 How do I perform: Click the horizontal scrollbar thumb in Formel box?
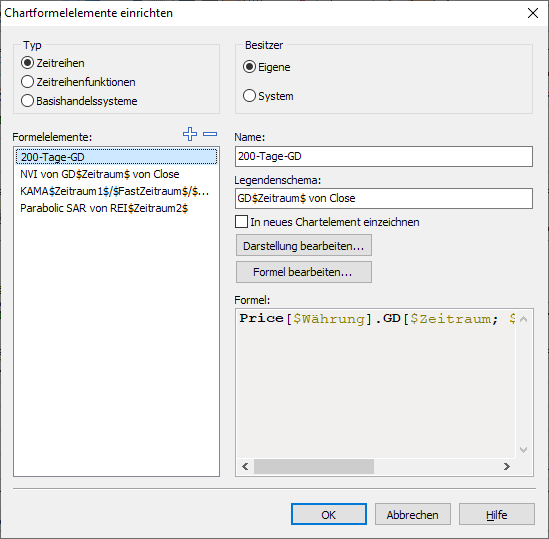pos(314,467)
